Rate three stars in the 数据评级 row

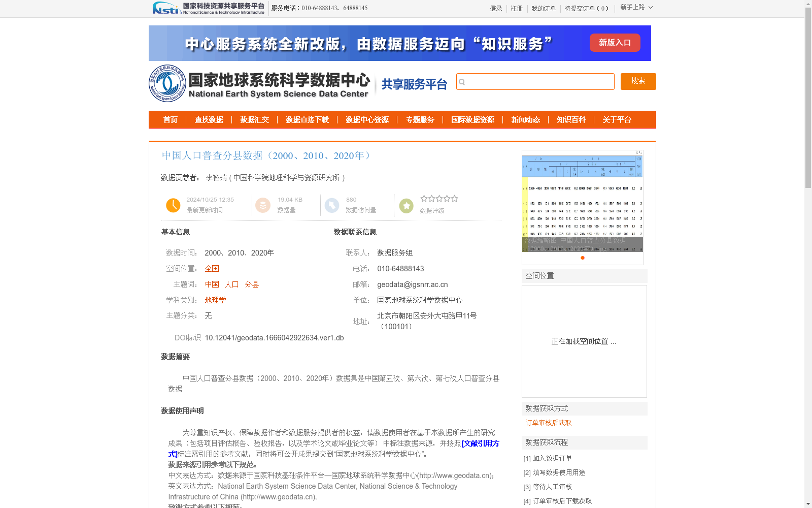pos(439,199)
